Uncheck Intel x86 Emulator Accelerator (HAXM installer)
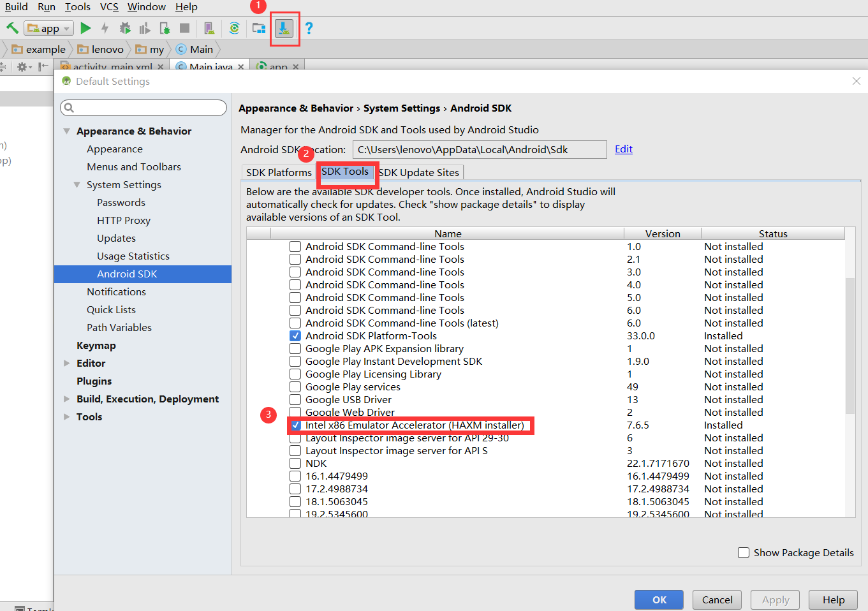The width and height of the screenshot is (868, 611). coord(295,425)
